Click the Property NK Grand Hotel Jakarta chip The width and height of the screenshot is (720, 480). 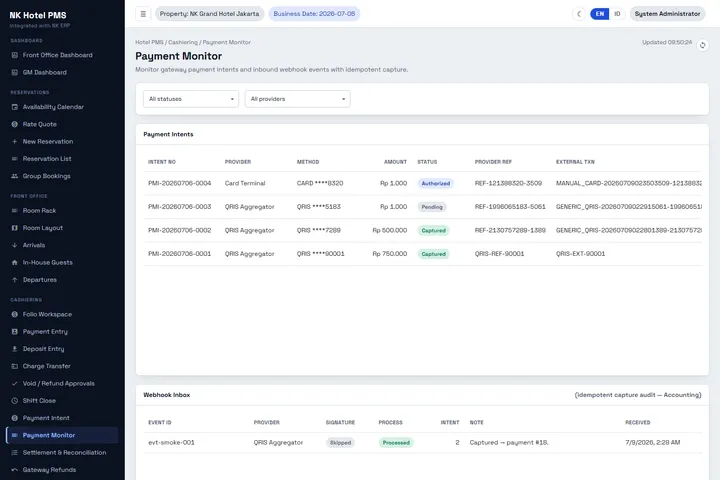click(x=209, y=14)
